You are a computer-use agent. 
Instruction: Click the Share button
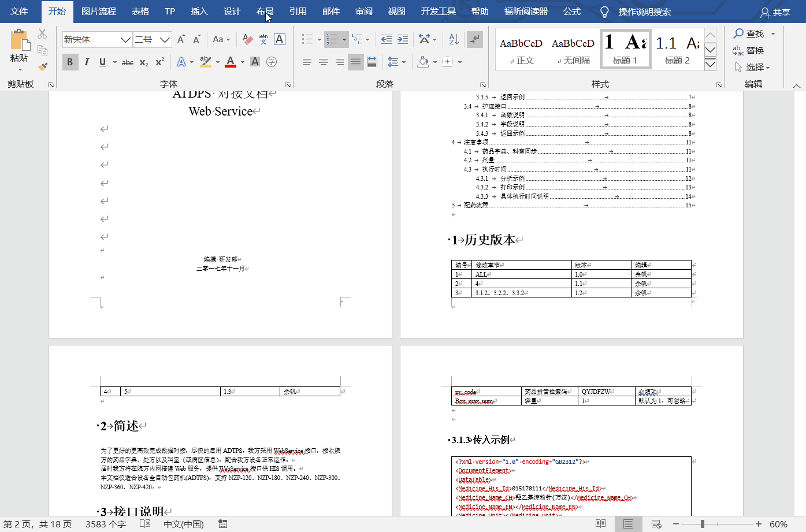pyautogui.click(x=775, y=12)
